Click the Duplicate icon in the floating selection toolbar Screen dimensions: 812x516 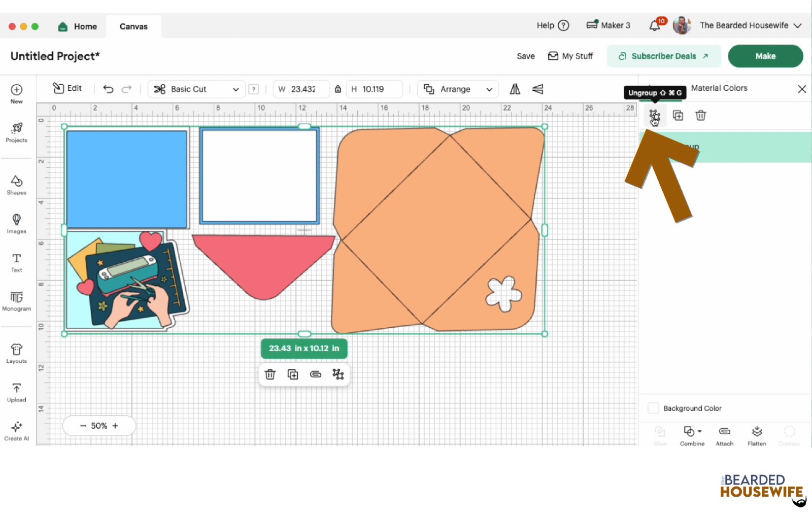[293, 374]
